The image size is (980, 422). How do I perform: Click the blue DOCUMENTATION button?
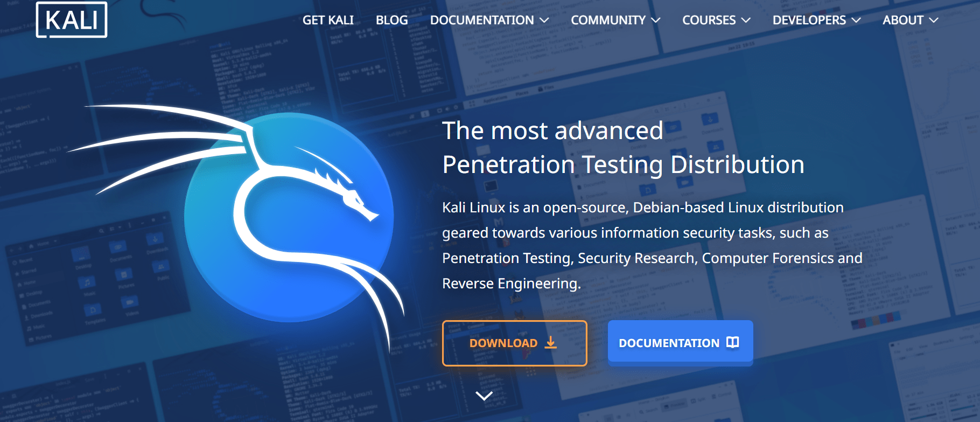[x=680, y=343]
